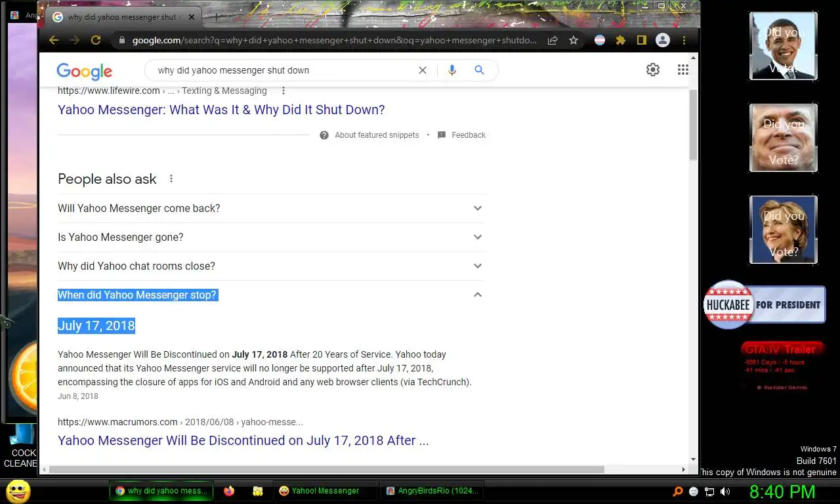Switch to Yahoo! Messenger taskbar button

click(x=325, y=491)
